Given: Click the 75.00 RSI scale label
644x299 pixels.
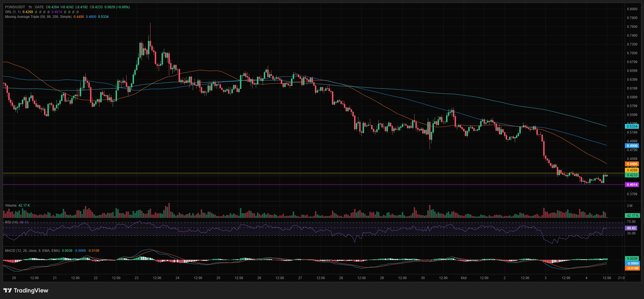Looking at the screenshot, I should point(631,222).
